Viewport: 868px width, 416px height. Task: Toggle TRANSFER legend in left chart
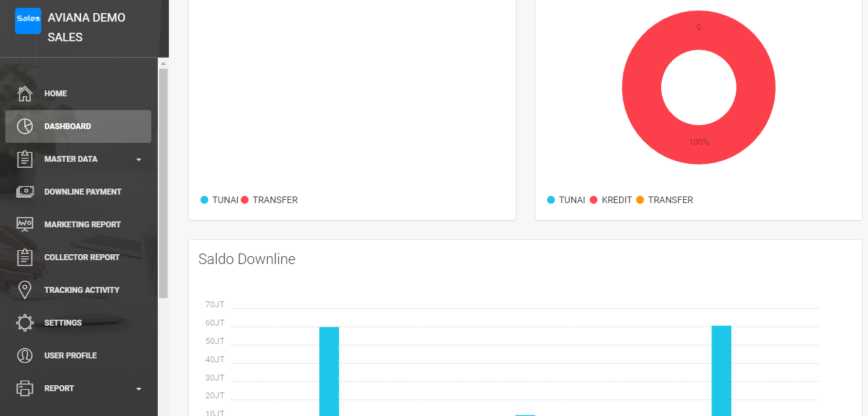click(x=269, y=200)
